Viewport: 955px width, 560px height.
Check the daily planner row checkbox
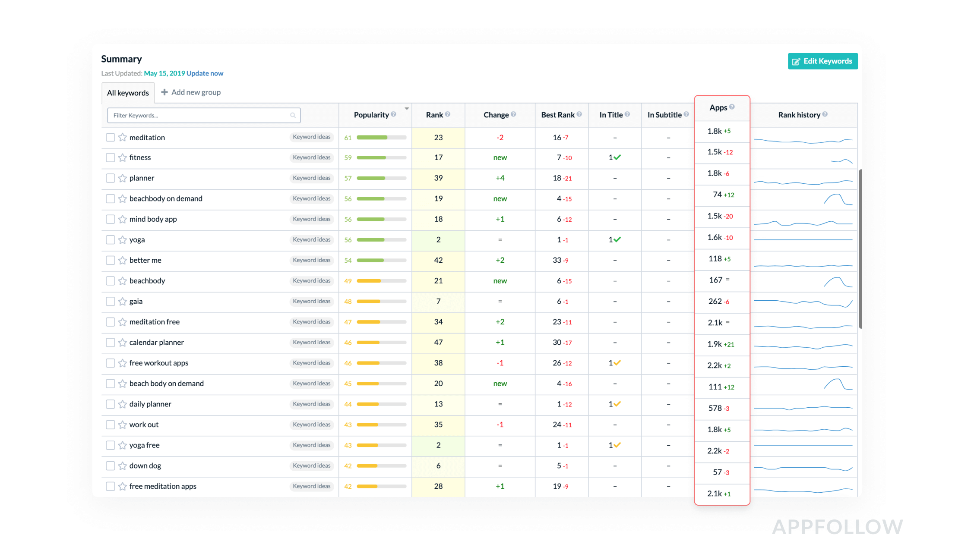pyautogui.click(x=111, y=404)
